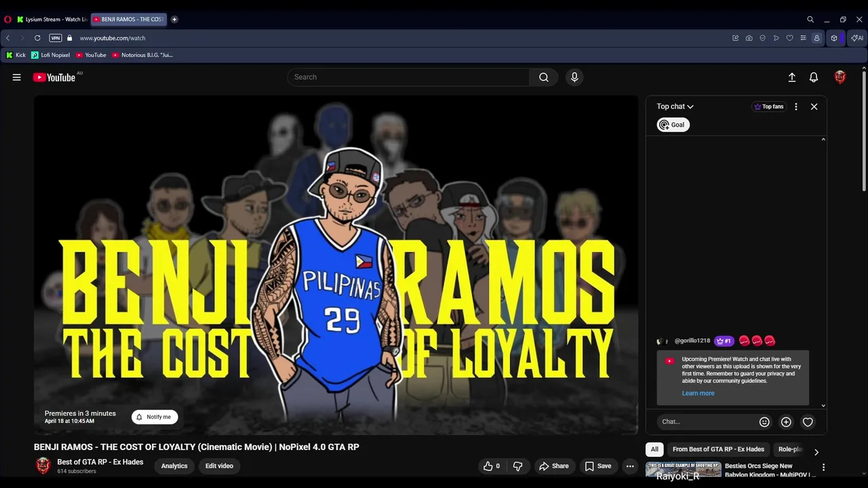Click the channel avatar under the video

point(43,466)
